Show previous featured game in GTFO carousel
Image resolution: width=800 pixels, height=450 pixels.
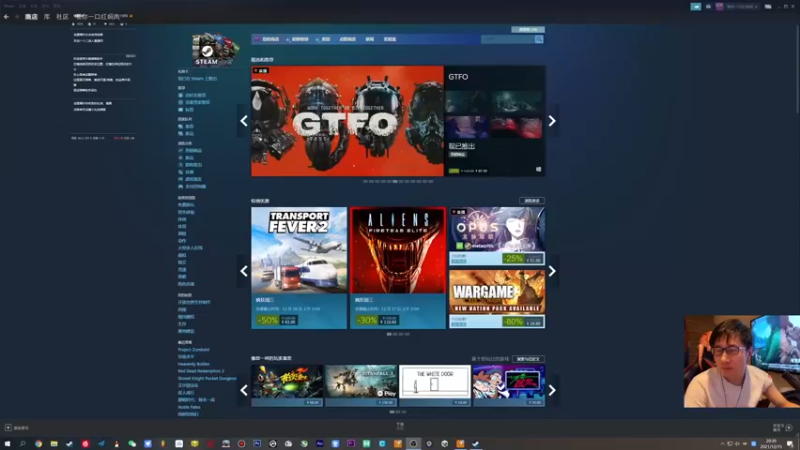tap(244, 121)
